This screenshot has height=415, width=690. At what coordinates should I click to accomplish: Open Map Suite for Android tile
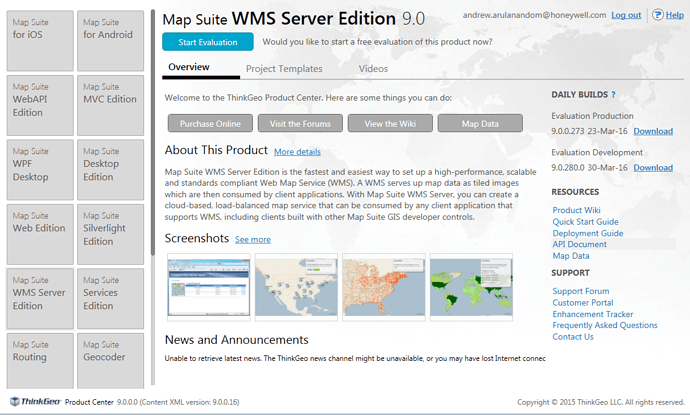pos(110,41)
